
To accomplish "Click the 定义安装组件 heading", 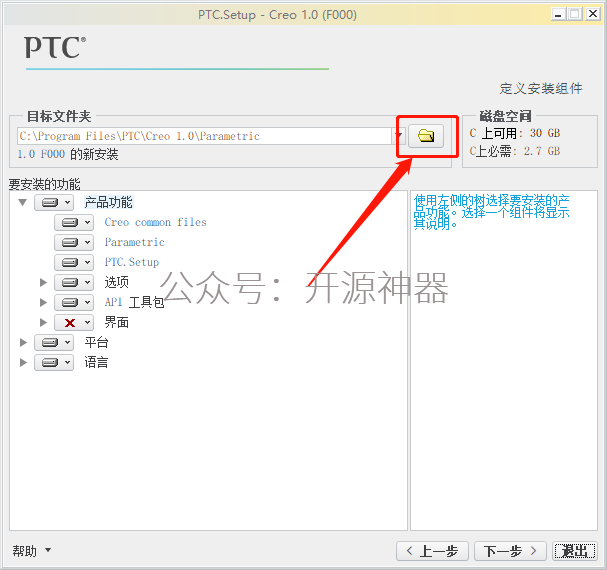I will [541, 88].
